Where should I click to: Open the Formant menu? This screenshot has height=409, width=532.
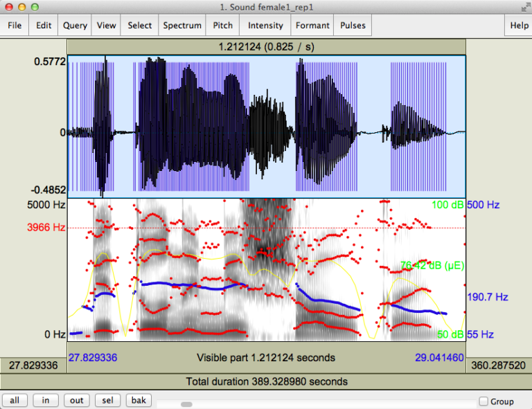312,26
